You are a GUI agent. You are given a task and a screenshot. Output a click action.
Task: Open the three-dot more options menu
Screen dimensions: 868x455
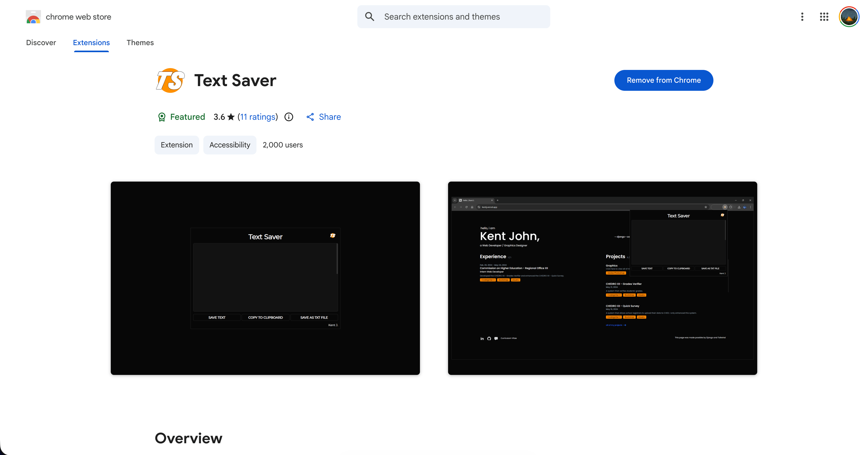tap(802, 16)
